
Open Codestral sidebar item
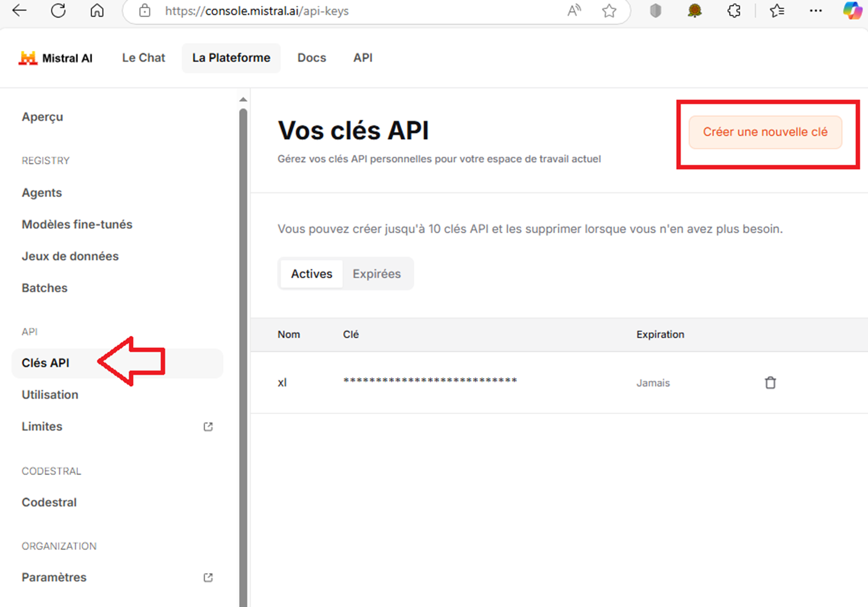[x=49, y=502]
